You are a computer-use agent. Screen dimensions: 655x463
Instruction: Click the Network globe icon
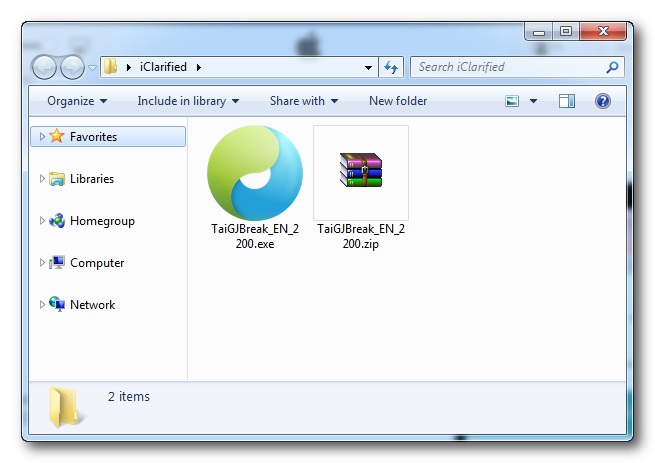(x=57, y=304)
